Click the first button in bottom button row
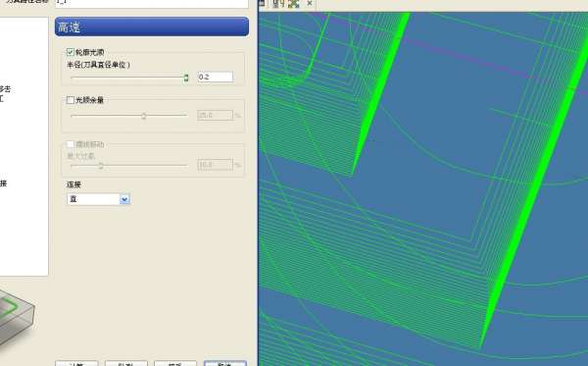Image resolution: width=588 pixels, height=366 pixels. 76,363
